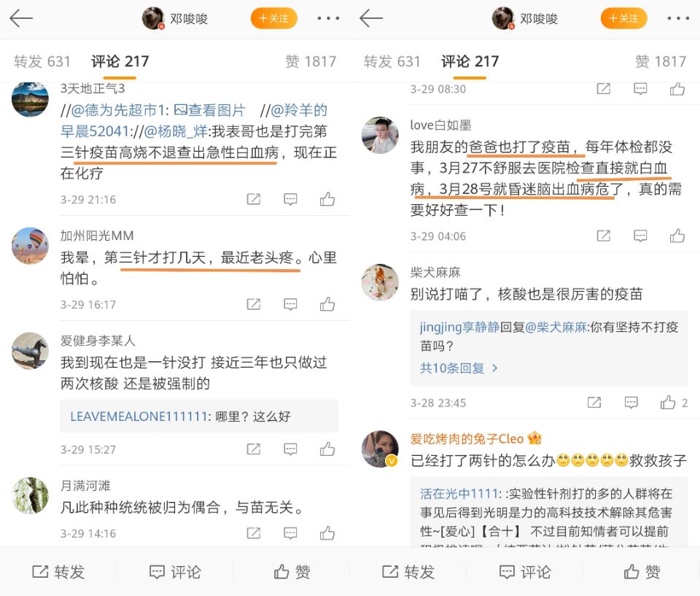Follow 邓唆唆 in the left panel
The width and height of the screenshot is (700, 596).
[x=273, y=18]
